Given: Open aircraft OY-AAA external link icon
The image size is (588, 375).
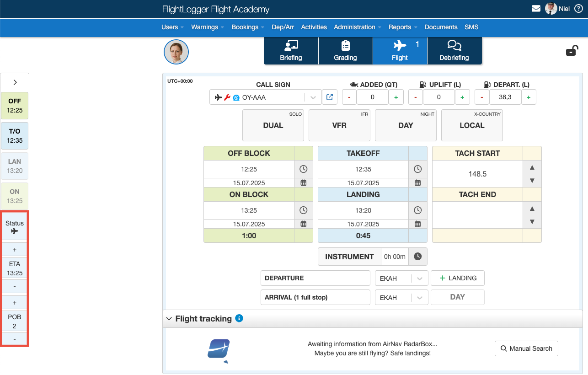Looking at the screenshot, I should click(x=329, y=97).
